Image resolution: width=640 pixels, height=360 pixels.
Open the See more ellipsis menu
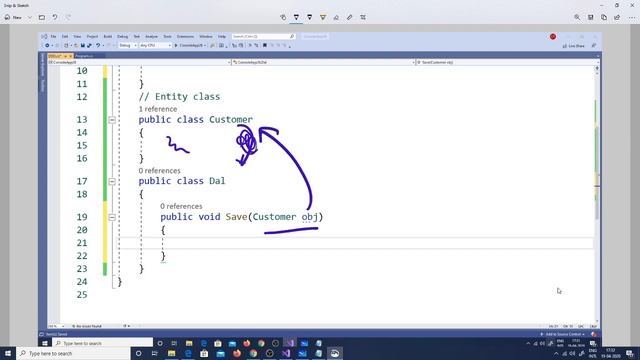(632, 18)
